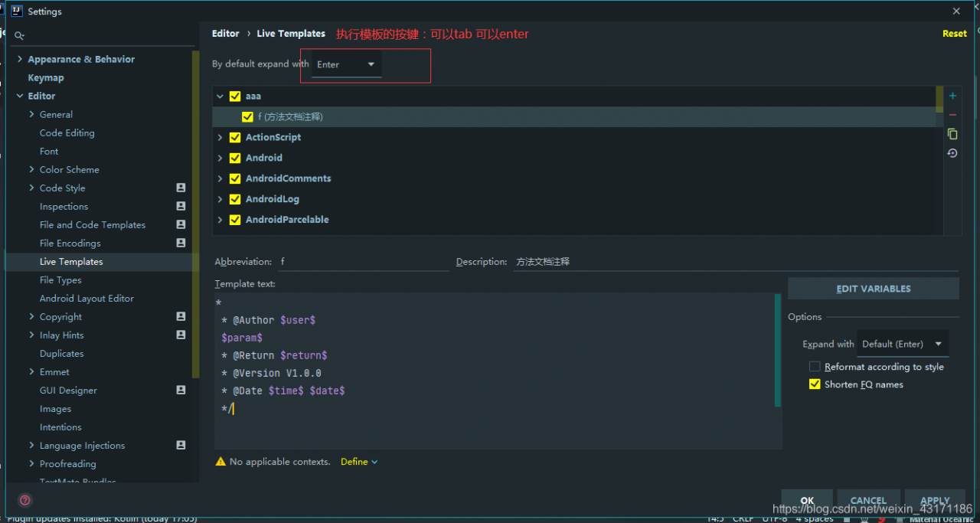Restore deleted defaults with the revert icon
980x523 pixels.
tap(952, 153)
